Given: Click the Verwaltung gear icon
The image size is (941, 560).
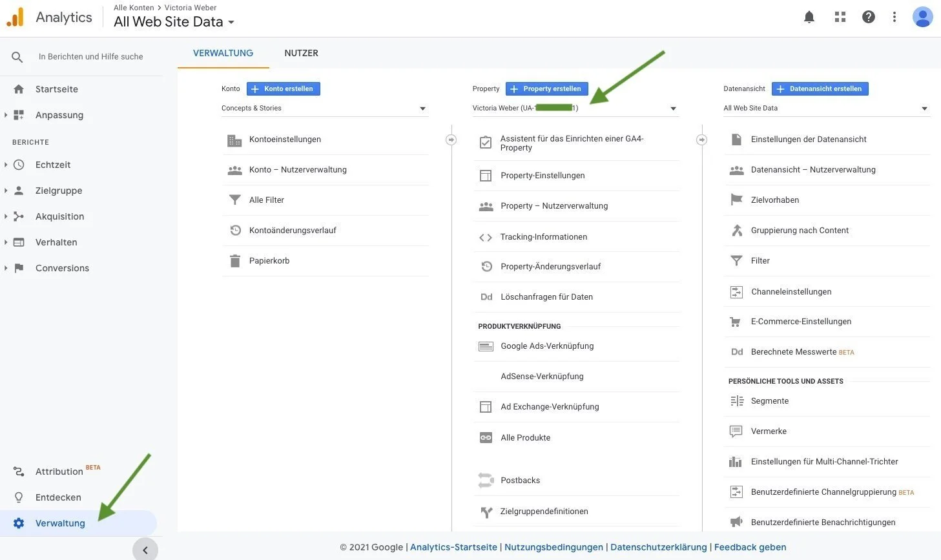Looking at the screenshot, I should pos(19,523).
